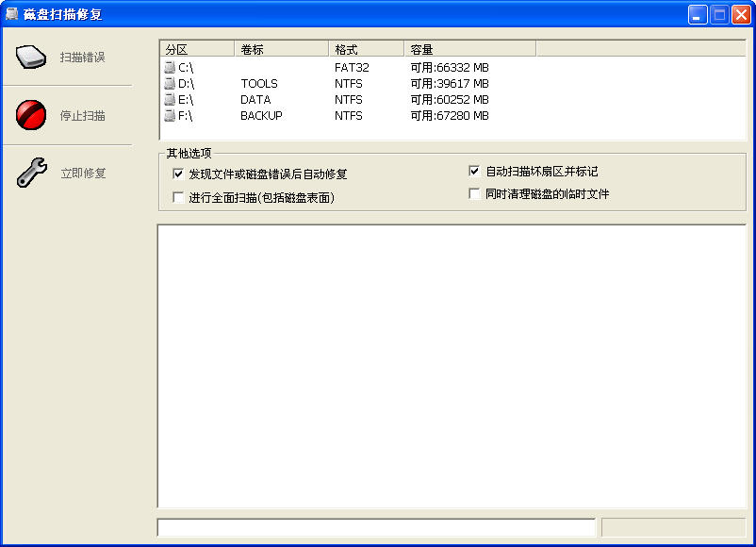Click the disk icon for 扫描错误
756x547 pixels.
point(31,57)
